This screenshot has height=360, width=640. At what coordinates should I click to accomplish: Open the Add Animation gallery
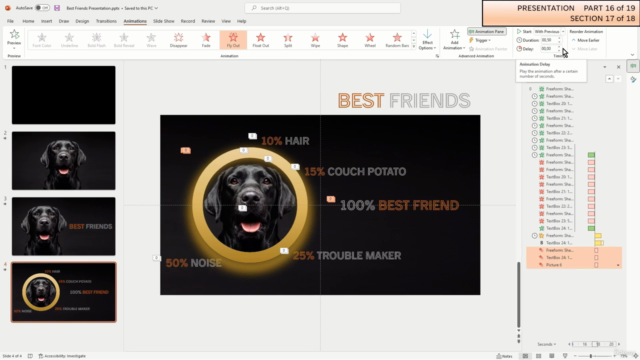click(x=454, y=40)
